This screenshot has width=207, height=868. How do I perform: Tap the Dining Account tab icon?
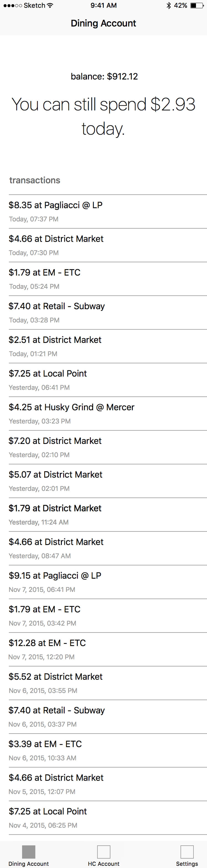pyautogui.click(x=29, y=851)
